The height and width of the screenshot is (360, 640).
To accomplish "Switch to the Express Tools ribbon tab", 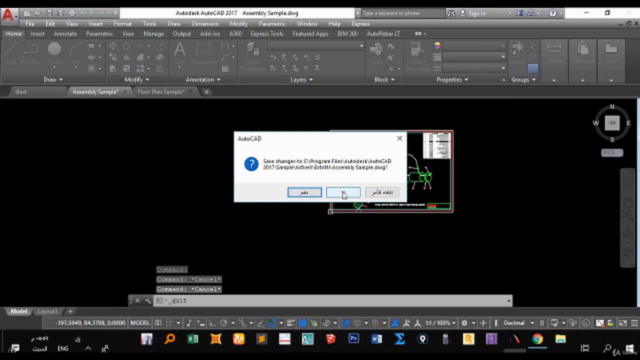I will coord(267,34).
